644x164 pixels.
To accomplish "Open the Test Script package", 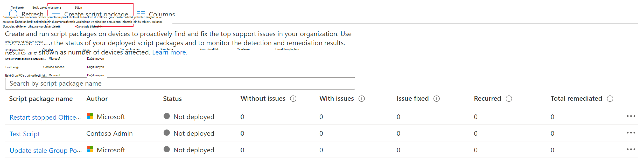I will pos(25,134).
